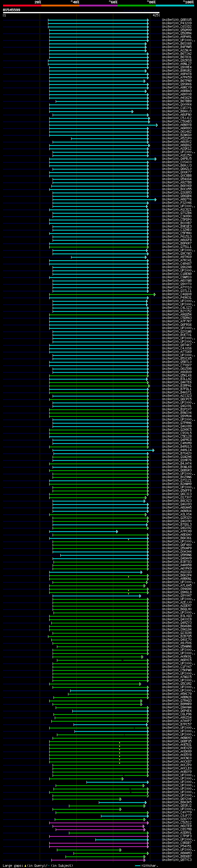This screenshot has width=197, height=868.
Task: Select hit label UniRef100_B4KGT1
Action: point(177,392)
